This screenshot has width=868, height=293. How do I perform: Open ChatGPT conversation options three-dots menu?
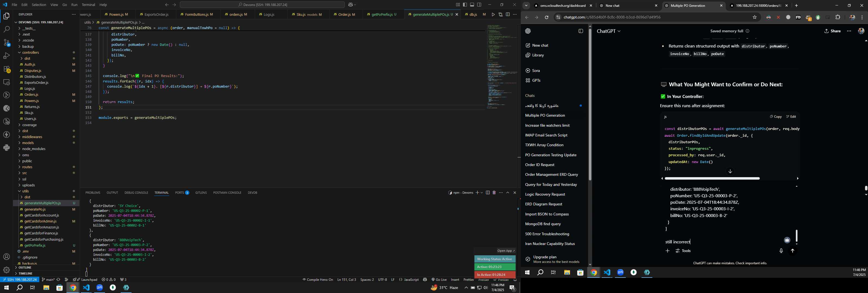click(x=849, y=31)
